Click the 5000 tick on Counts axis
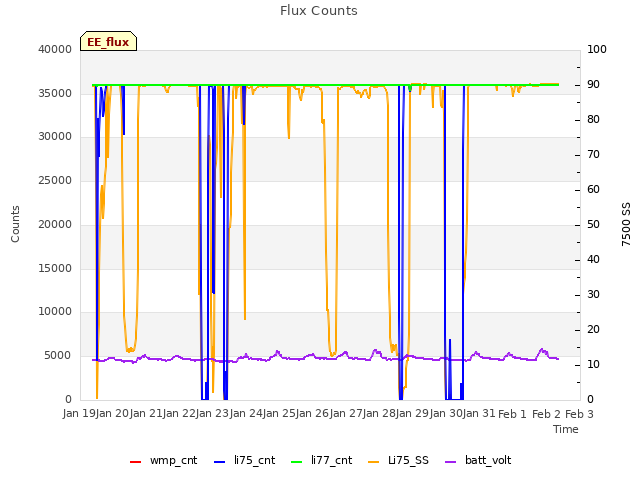Viewport: 640px width, 480px height. click(x=58, y=356)
